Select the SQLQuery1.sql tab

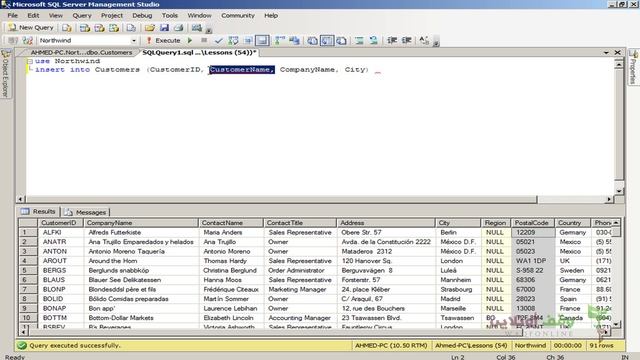pyautogui.click(x=199, y=53)
